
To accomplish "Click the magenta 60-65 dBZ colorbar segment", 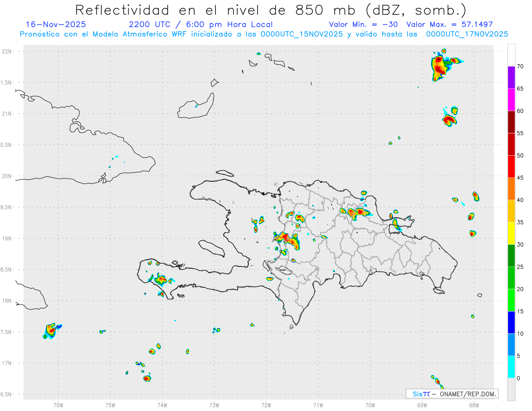I will (x=511, y=100).
